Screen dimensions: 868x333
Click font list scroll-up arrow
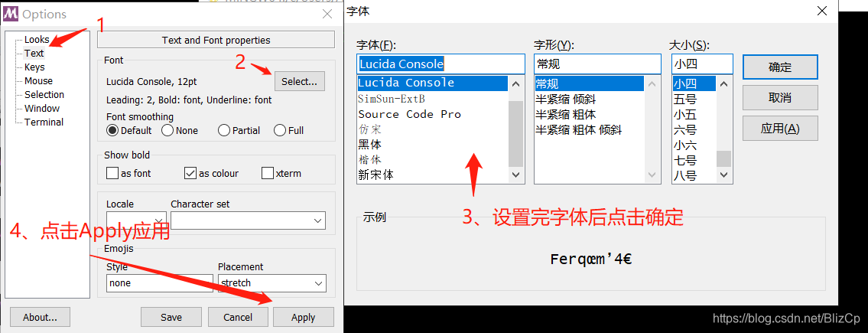516,84
